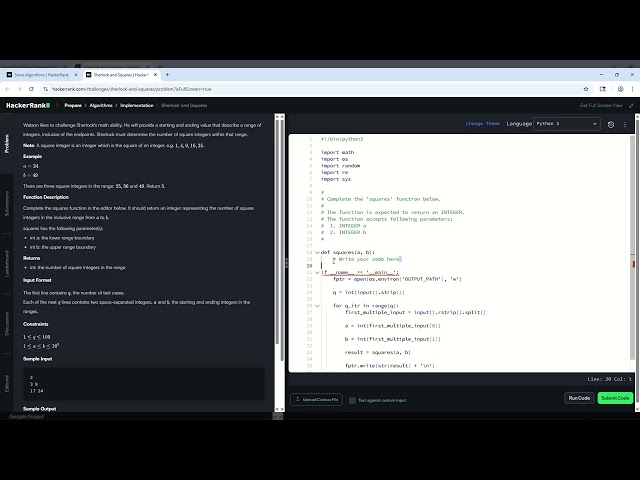Viewport: 640px width, 480px height.
Task: Click the Implementation breadcrumb link
Action: (137, 105)
